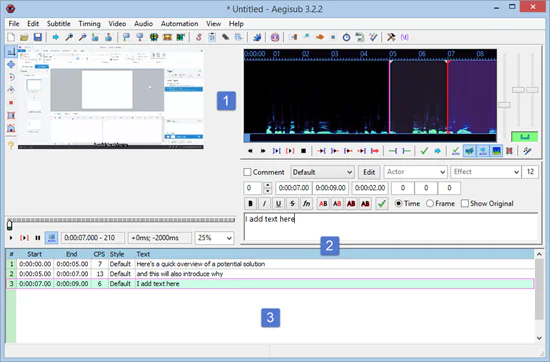Toggle video auto-scroll button beside pause

coord(51,238)
